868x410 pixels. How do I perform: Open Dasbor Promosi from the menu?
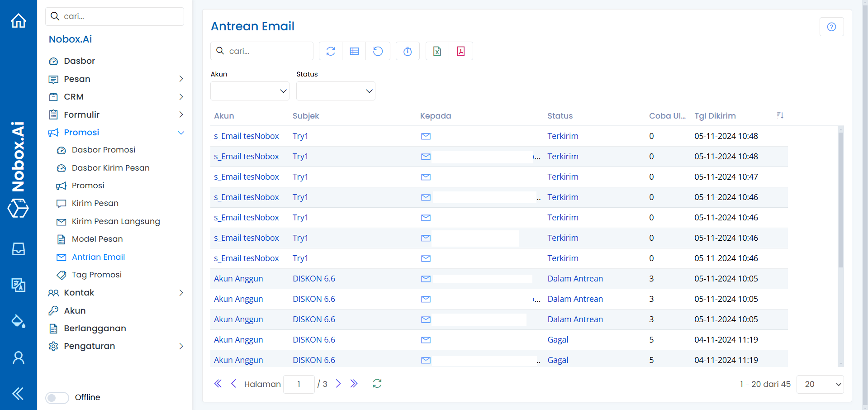click(103, 150)
